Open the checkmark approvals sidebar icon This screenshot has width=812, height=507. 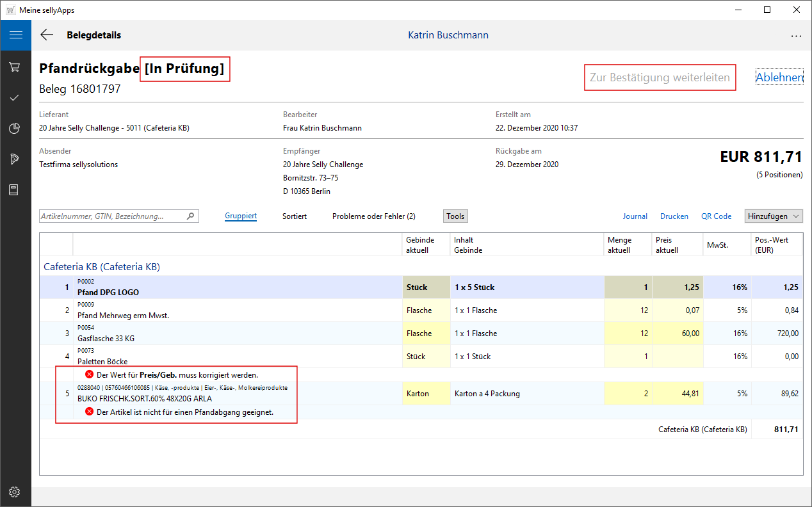pos(15,98)
